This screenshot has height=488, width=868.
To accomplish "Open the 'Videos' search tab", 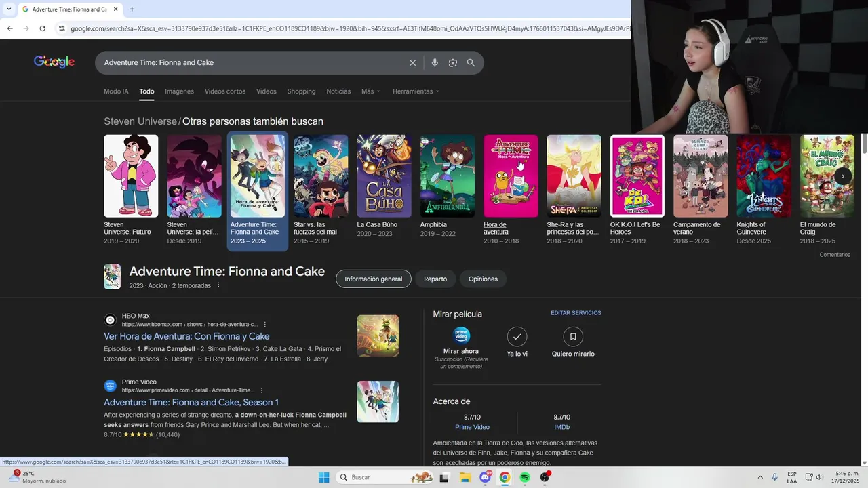I will pos(267,91).
